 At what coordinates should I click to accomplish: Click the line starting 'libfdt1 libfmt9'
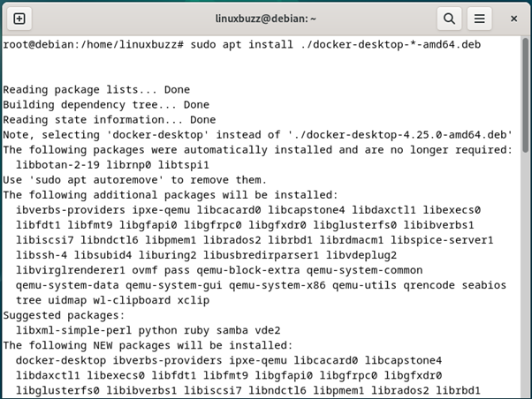click(245, 225)
